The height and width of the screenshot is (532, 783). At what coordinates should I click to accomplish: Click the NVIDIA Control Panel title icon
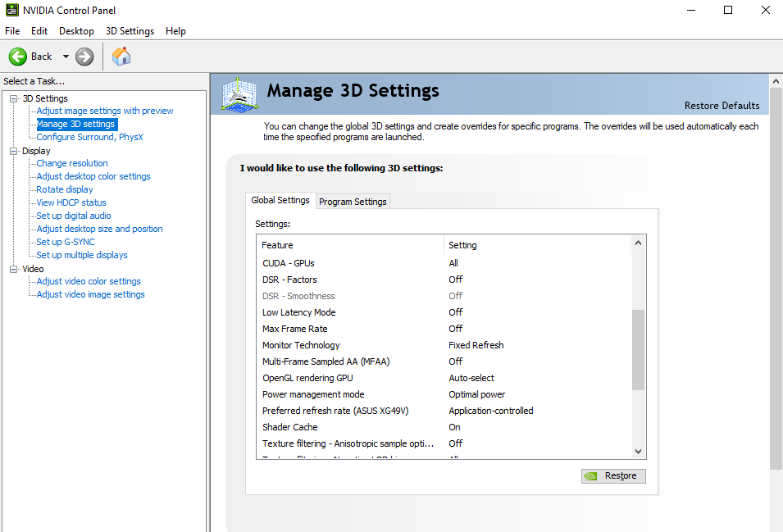tap(11, 11)
